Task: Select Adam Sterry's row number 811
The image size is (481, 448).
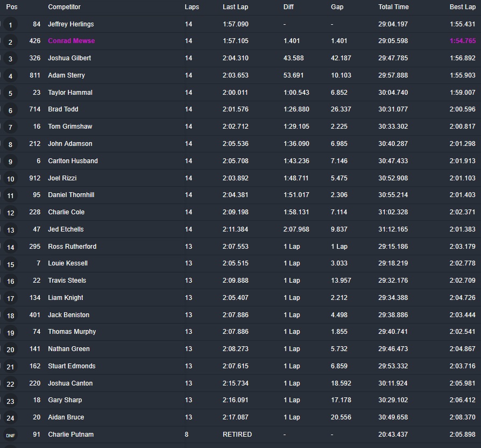Action: (x=35, y=75)
